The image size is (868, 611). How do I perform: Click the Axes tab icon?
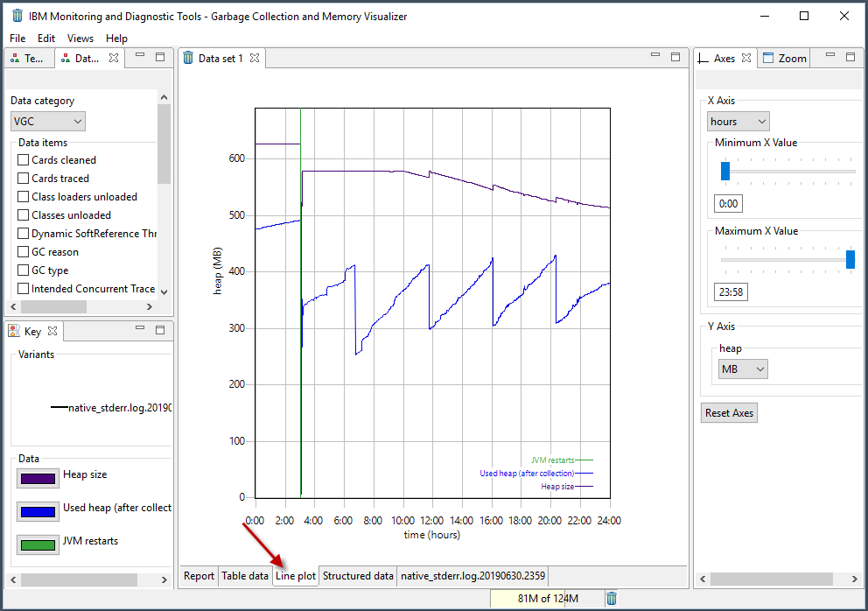pos(703,58)
